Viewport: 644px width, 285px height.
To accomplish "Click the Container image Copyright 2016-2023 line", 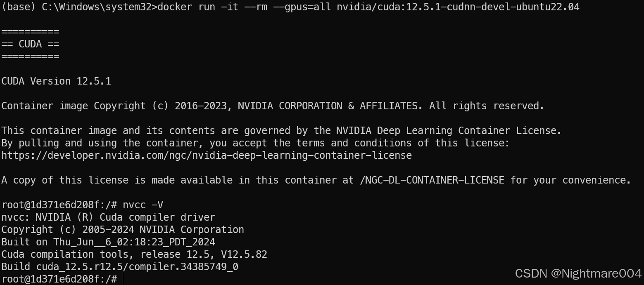I will coord(273,106).
